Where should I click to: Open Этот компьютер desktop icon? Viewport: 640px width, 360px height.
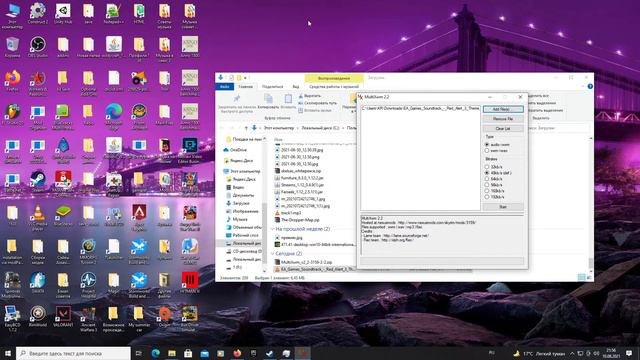pyautogui.click(x=13, y=16)
